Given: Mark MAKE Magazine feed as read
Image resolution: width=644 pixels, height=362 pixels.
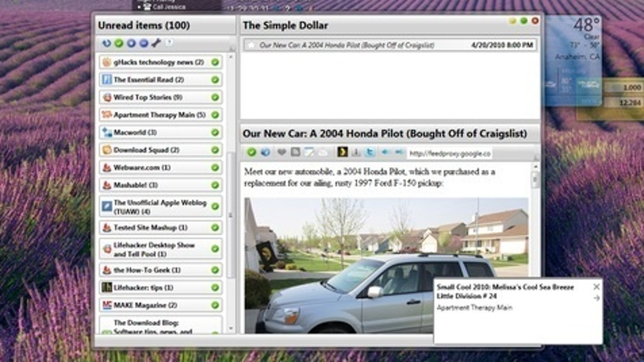Looking at the screenshot, I should tap(215, 305).
